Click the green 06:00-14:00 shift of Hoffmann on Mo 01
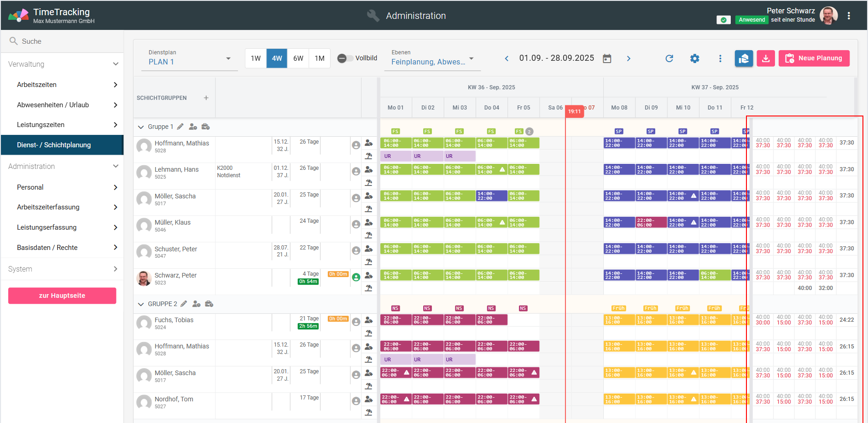Screen dimensions: 868x423 pos(395,143)
